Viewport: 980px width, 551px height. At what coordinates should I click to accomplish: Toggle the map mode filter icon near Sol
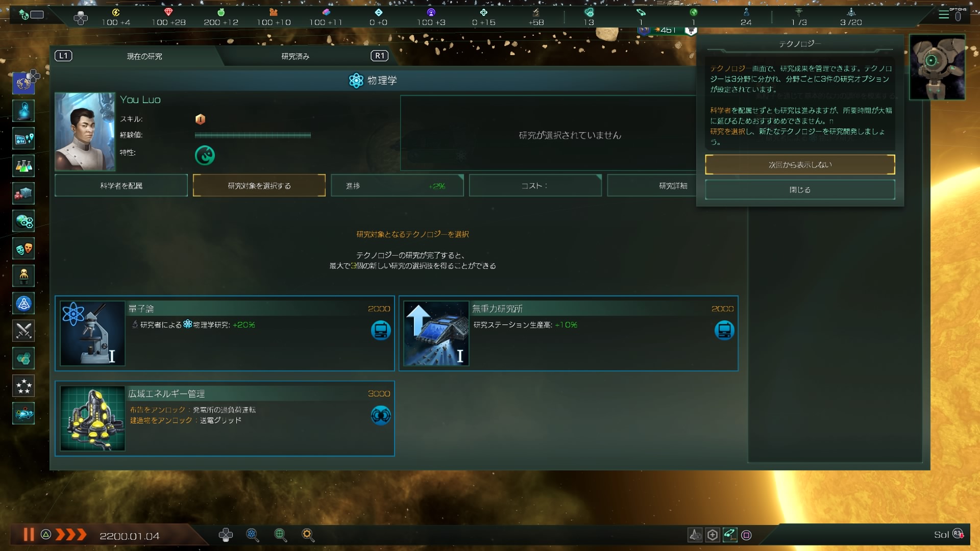[x=730, y=535]
